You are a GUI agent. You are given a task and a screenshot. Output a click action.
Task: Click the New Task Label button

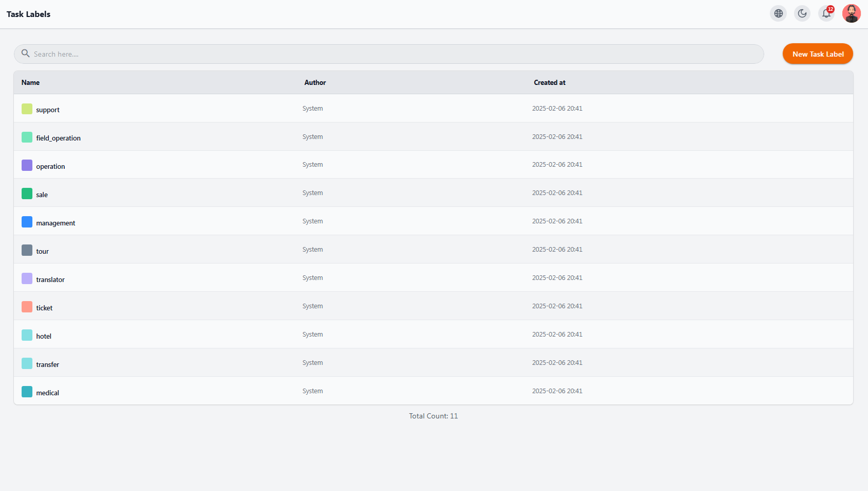(x=818, y=54)
